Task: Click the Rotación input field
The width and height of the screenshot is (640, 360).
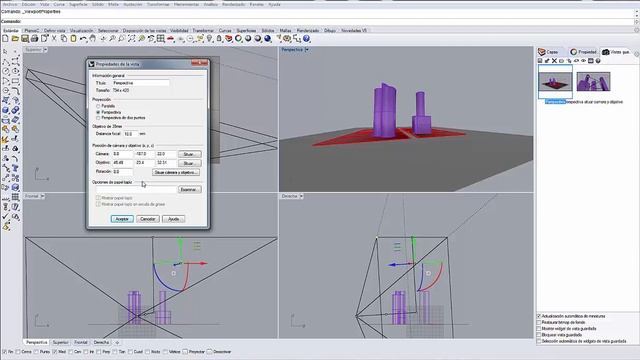Action: pyautogui.click(x=122, y=172)
